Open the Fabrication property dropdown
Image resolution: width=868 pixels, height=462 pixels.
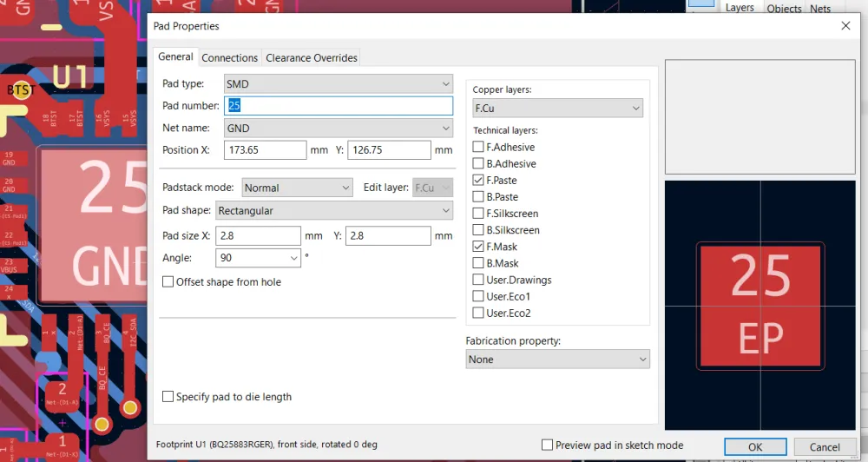(x=557, y=360)
